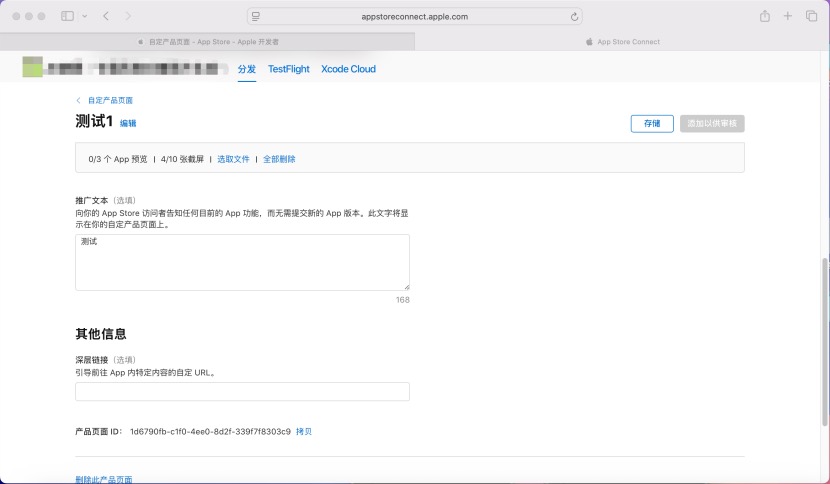Click the 选取文件 link

click(233, 159)
